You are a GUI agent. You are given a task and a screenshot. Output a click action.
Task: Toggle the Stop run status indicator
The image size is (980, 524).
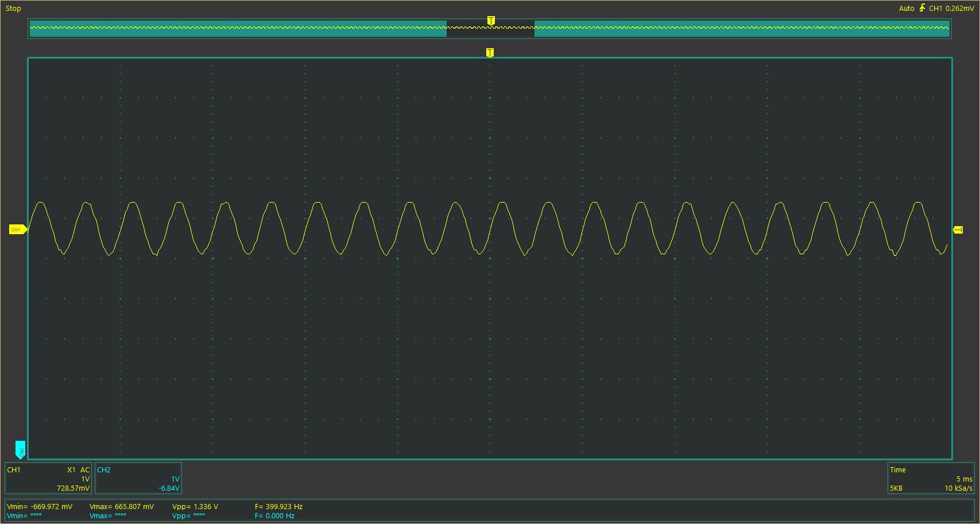pyautogui.click(x=13, y=9)
